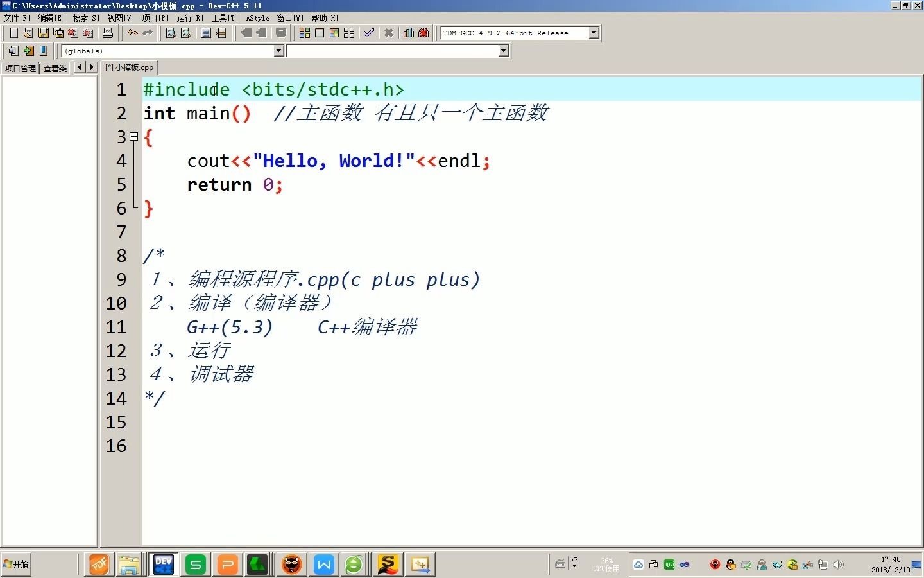Click the Hello, World! string on line 4

[334, 161]
